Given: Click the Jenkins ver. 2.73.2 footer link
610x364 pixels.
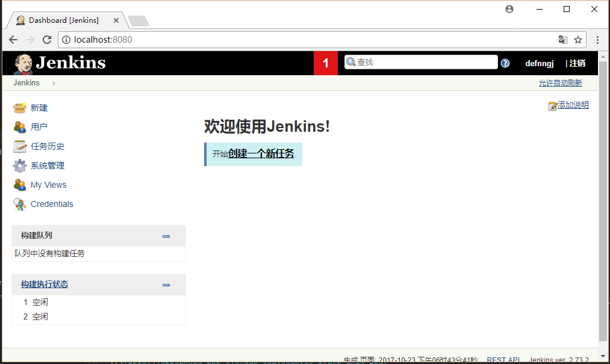Looking at the screenshot, I should click(559, 360).
